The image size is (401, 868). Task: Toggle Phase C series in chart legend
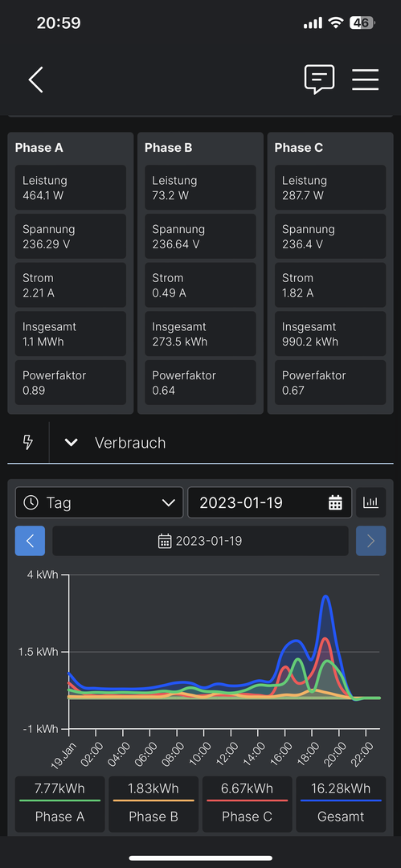(247, 804)
